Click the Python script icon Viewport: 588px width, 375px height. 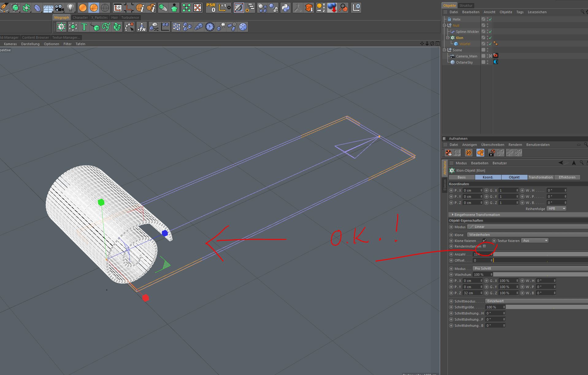point(285,8)
